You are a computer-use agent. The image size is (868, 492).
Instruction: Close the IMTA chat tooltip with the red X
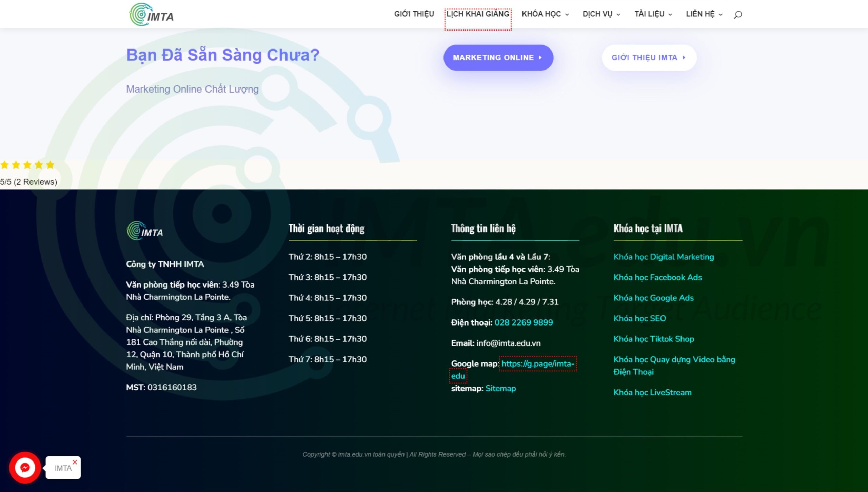(75, 462)
